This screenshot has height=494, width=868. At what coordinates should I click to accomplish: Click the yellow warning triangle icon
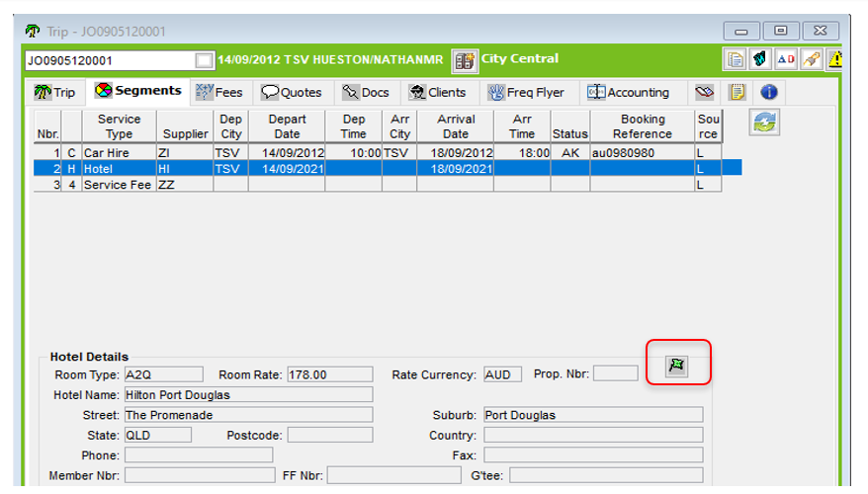coord(834,59)
